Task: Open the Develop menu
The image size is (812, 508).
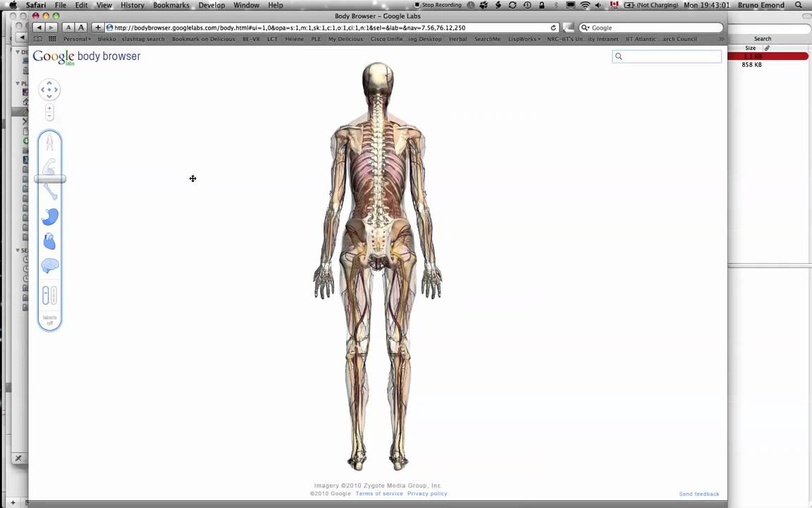Action: [x=211, y=5]
